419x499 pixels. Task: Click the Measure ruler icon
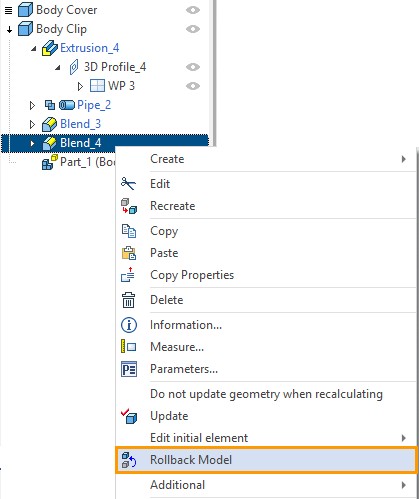(x=128, y=347)
